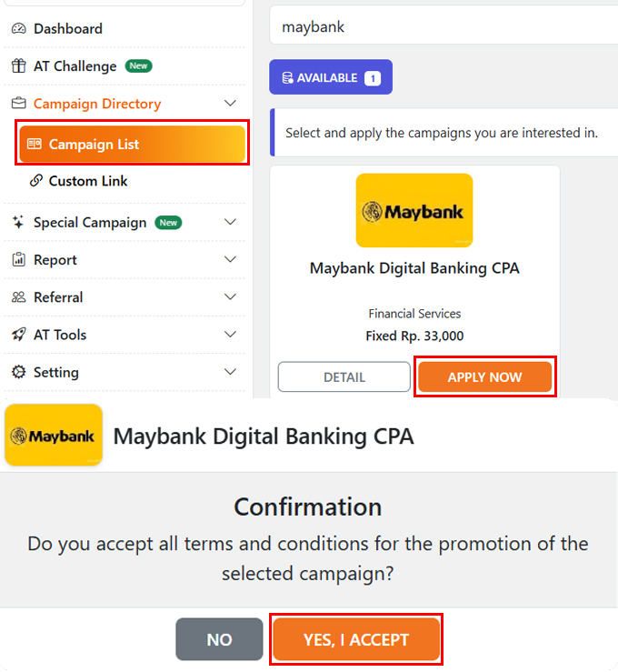Expand the Referral section chevron
Viewport: 618px width, 672px height.
[x=230, y=297]
